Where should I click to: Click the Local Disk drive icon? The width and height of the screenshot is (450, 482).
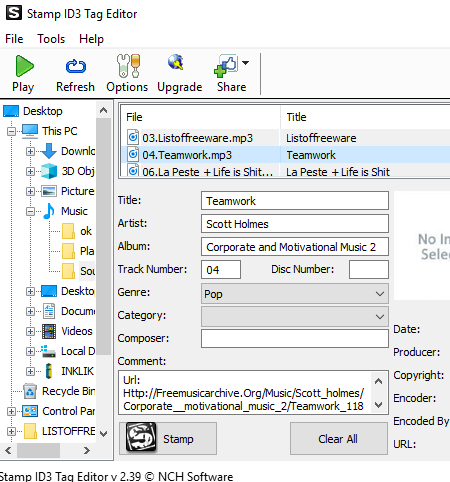(x=48, y=351)
